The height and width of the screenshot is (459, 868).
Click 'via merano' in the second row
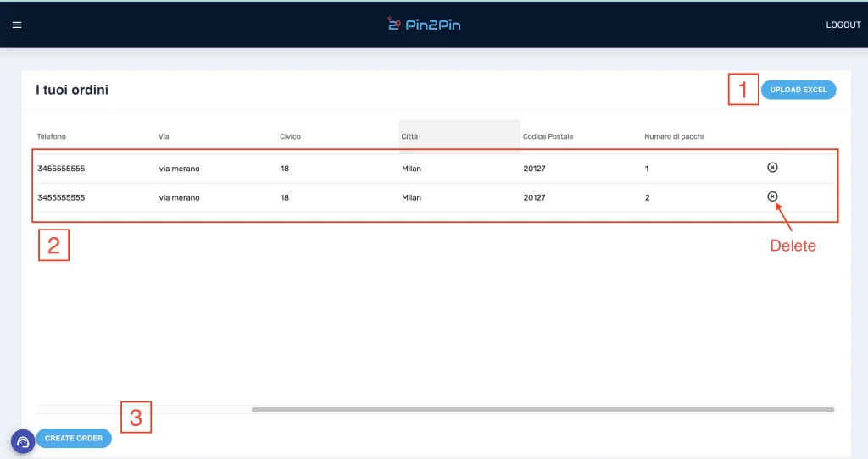point(179,197)
